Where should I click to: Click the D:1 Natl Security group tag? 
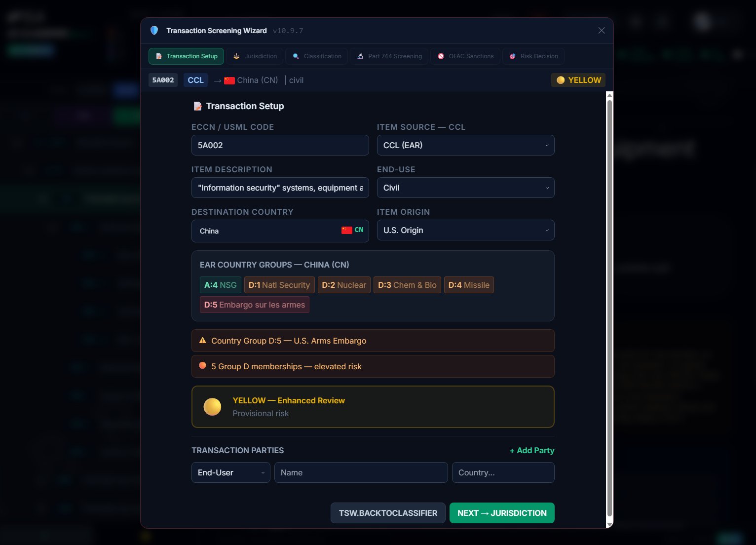[279, 285]
